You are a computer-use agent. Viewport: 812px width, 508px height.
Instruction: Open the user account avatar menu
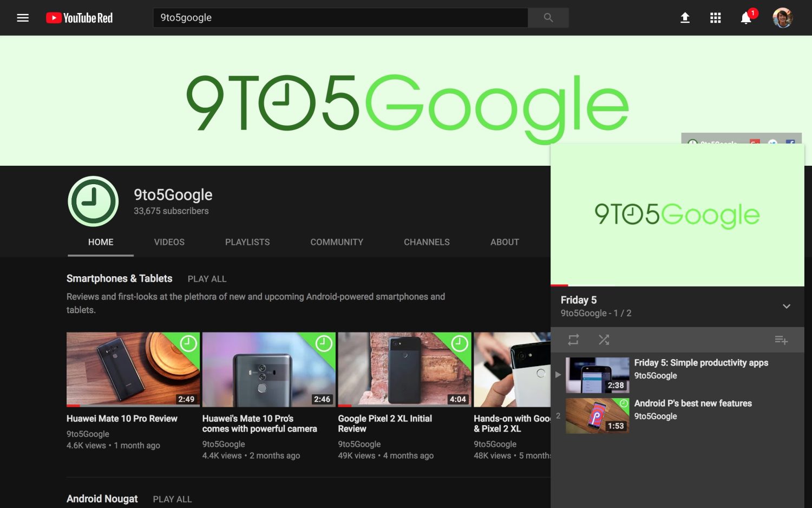(x=782, y=18)
